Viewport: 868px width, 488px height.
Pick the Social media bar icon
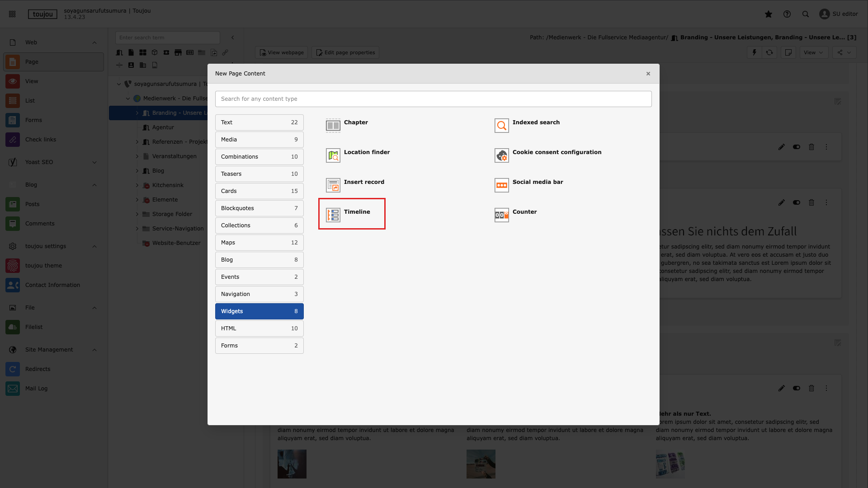(501, 185)
